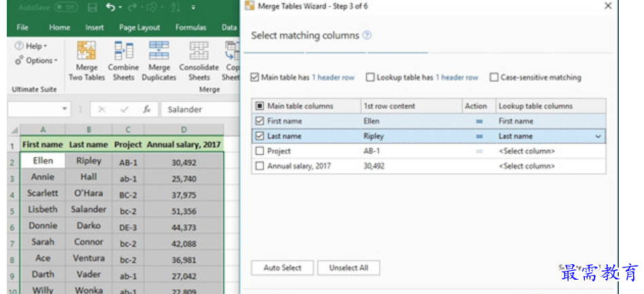This screenshot has width=644, height=294.
Task: Click the Undo arrow in title bar
Action: (110, 7)
